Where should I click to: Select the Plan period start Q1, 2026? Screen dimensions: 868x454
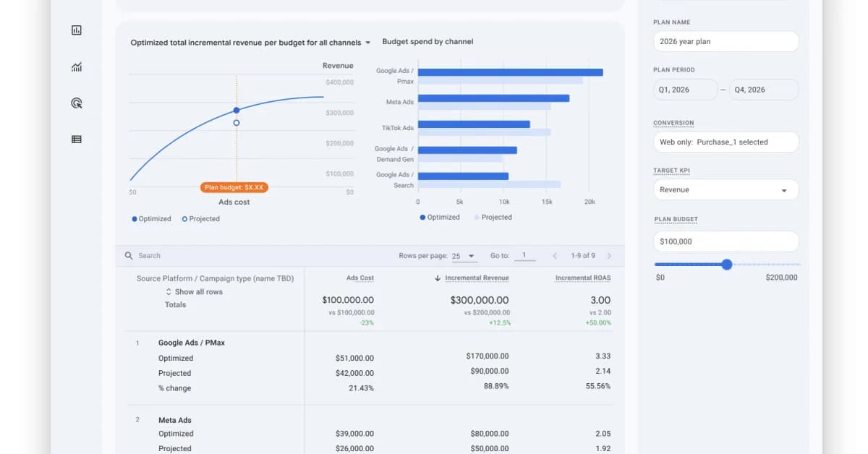coord(685,90)
